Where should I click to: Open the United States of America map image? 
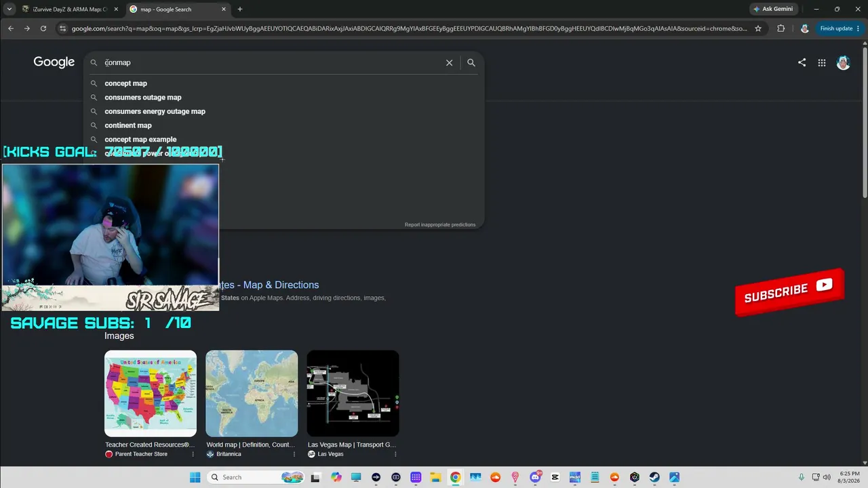coord(151,393)
